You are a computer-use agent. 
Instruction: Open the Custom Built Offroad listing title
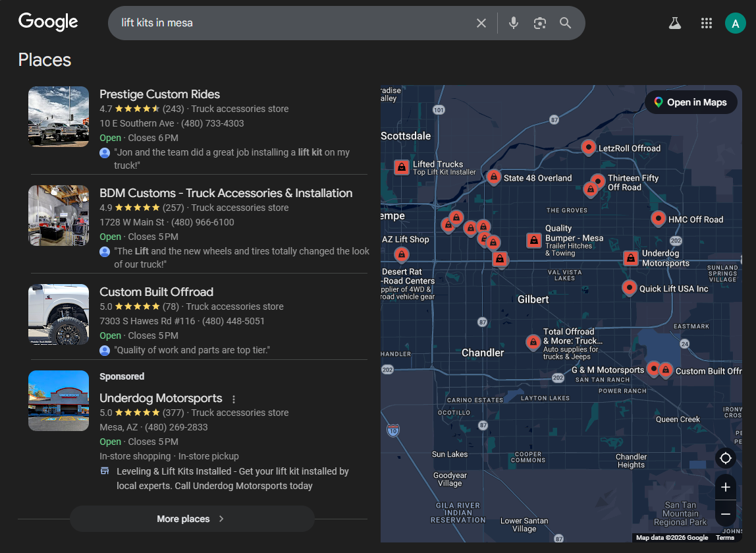[156, 292]
